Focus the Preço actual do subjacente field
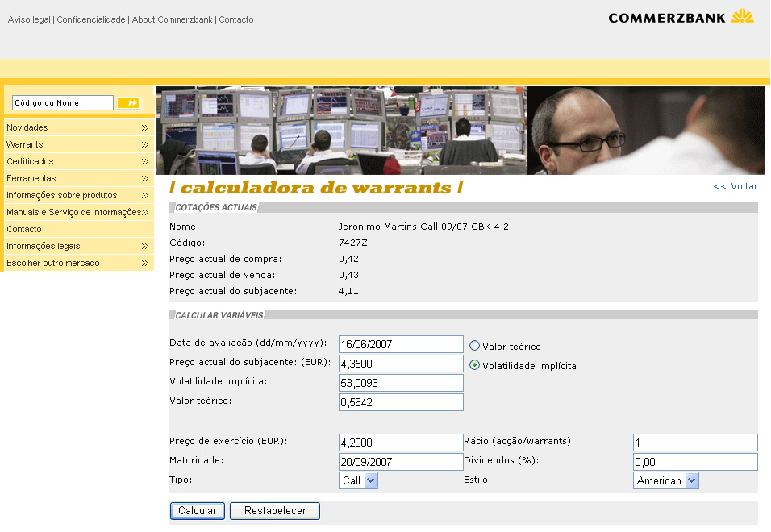771x532 pixels. click(401, 364)
